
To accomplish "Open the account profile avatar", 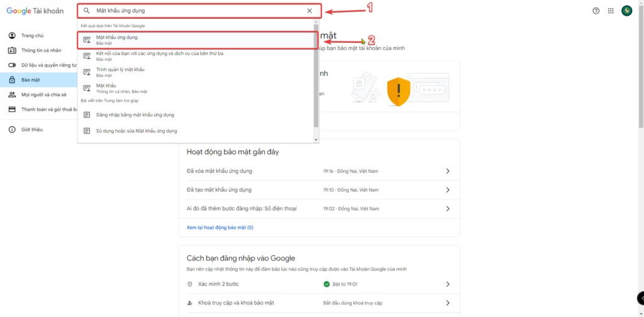I will 626,11.
